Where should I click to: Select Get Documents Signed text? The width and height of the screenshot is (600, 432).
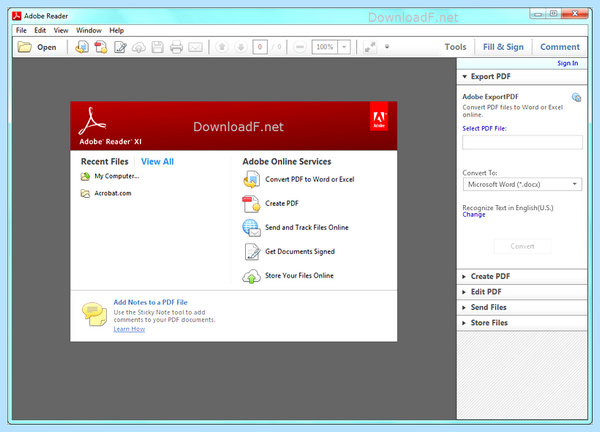pos(300,252)
